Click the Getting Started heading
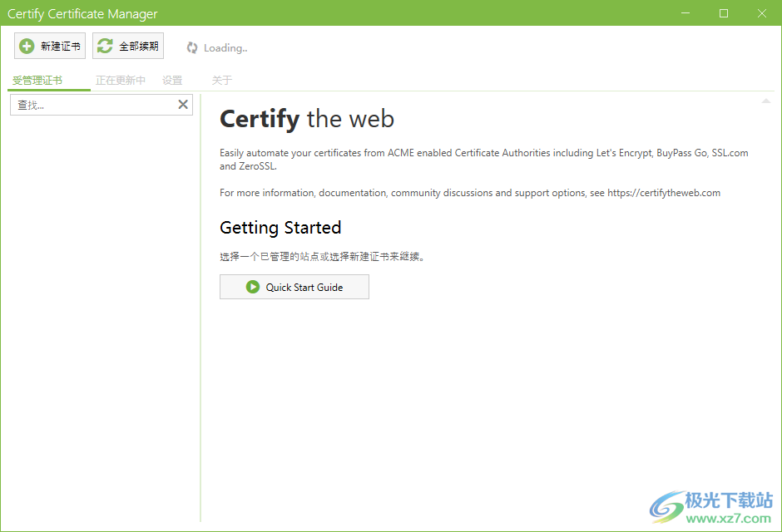Viewport: 782px width, 532px height. click(280, 228)
